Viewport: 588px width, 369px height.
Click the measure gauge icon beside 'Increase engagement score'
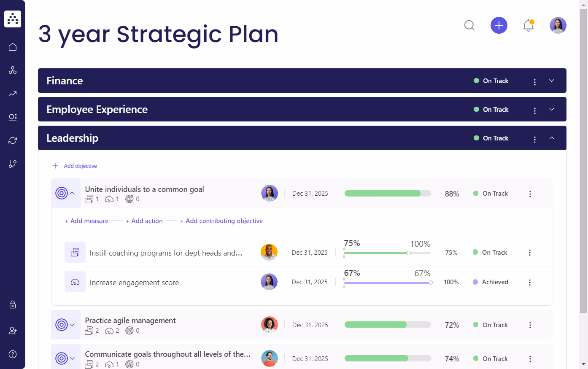click(x=75, y=282)
